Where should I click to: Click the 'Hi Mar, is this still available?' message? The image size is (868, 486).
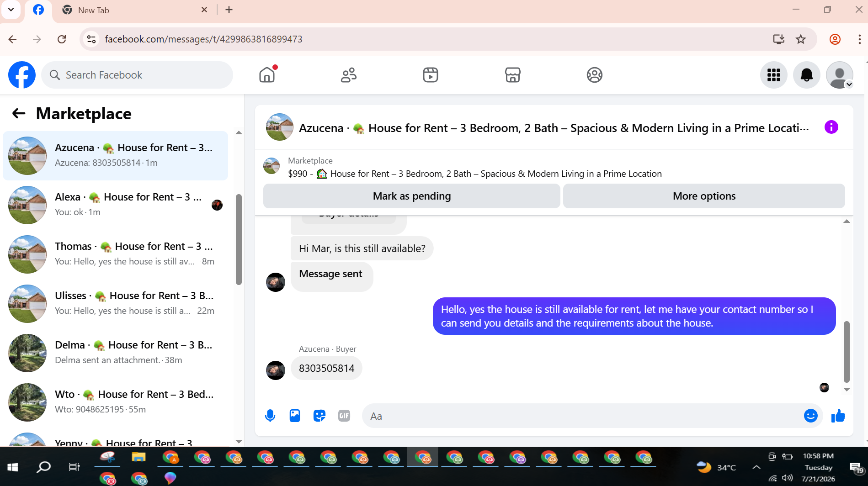click(362, 248)
